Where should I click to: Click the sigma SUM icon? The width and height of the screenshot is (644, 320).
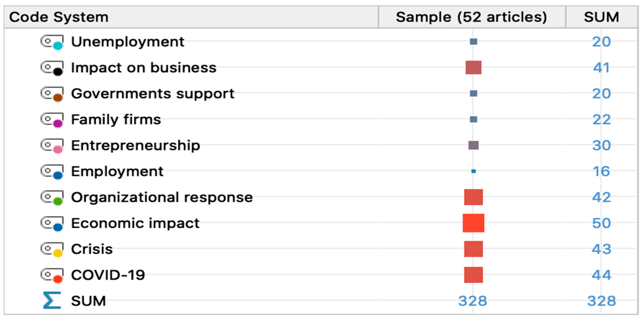(52, 301)
